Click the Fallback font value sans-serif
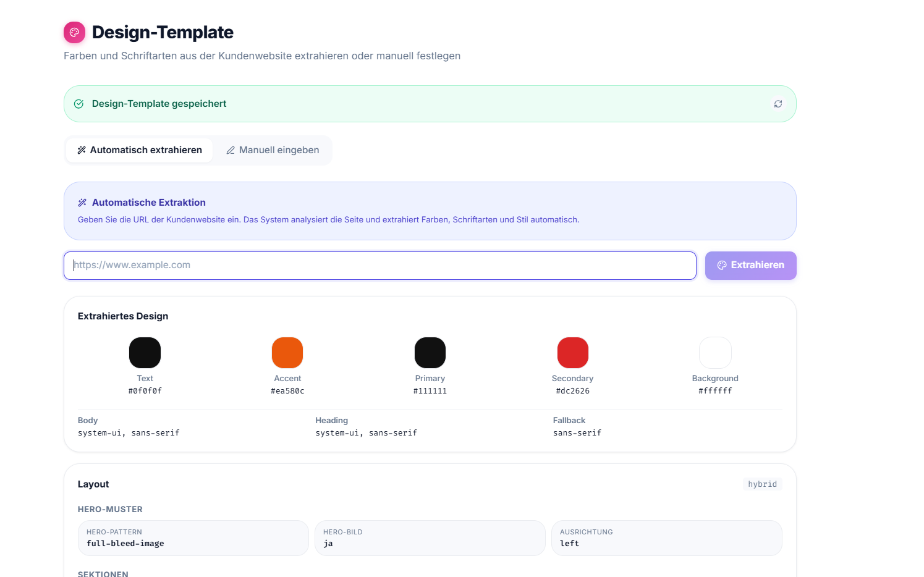Image resolution: width=924 pixels, height=577 pixels. 577,433
